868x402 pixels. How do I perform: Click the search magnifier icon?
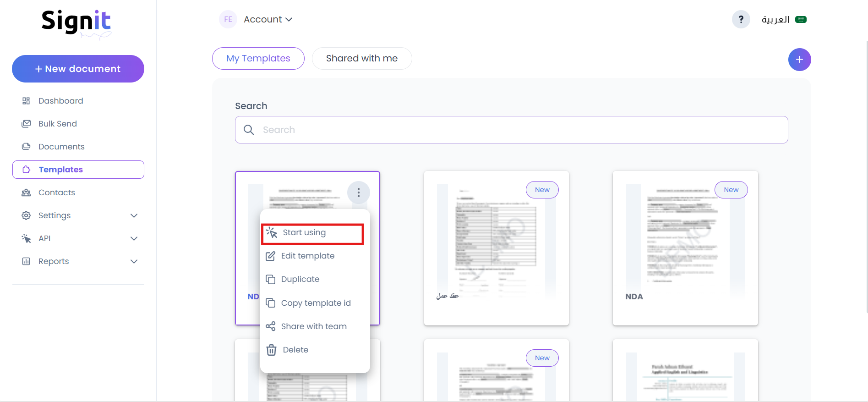(249, 130)
